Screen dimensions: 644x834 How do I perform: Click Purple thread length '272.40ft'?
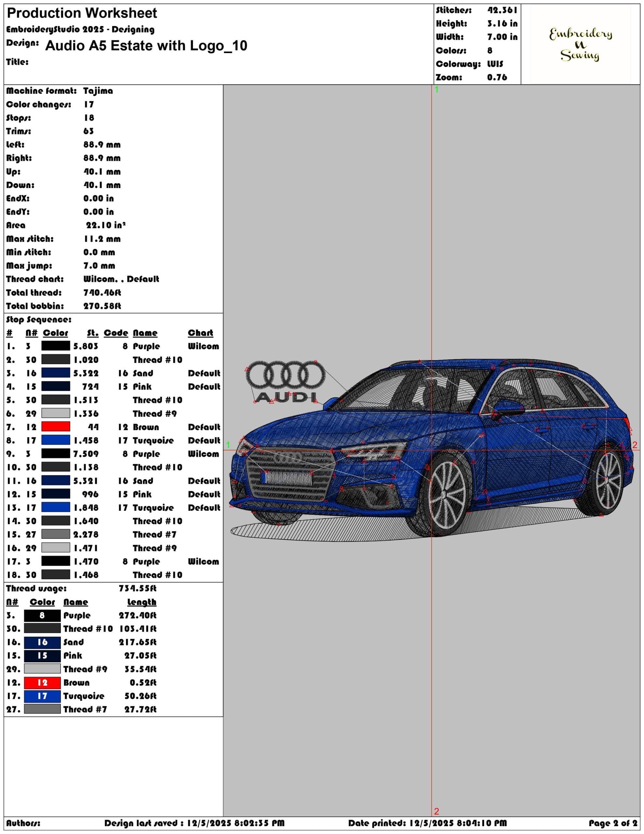click(x=137, y=616)
